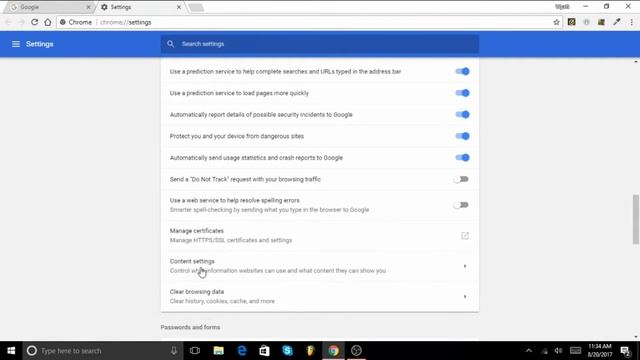Open File Explorer from the taskbar
The width and height of the screenshot is (640, 360).
218,351
